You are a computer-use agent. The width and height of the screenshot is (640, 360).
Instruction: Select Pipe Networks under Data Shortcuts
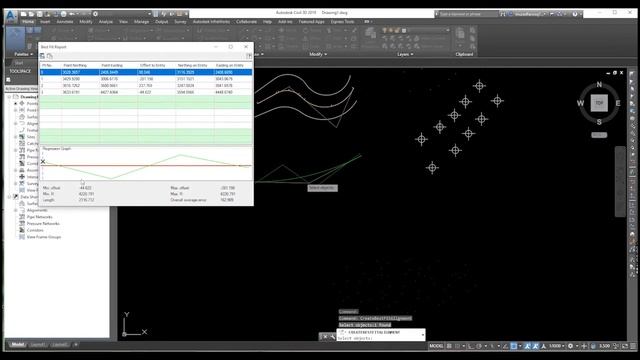[x=40, y=217]
